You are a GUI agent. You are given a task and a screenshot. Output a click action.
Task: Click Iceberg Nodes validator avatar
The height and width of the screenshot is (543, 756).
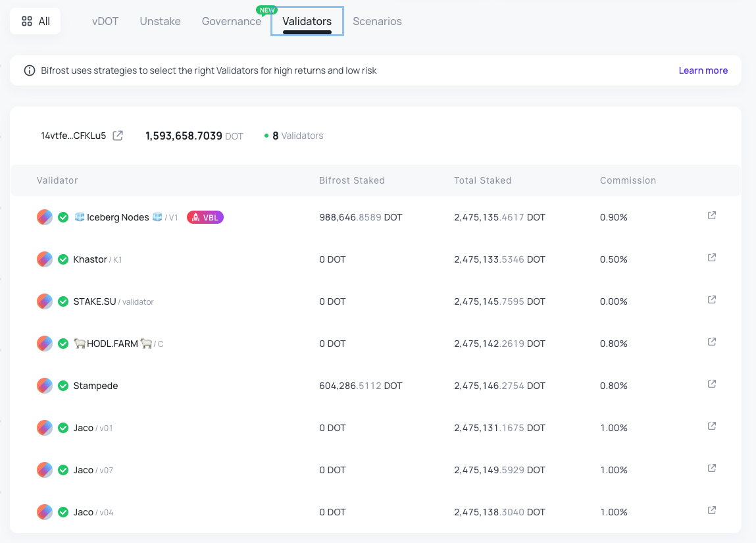coord(45,217)
